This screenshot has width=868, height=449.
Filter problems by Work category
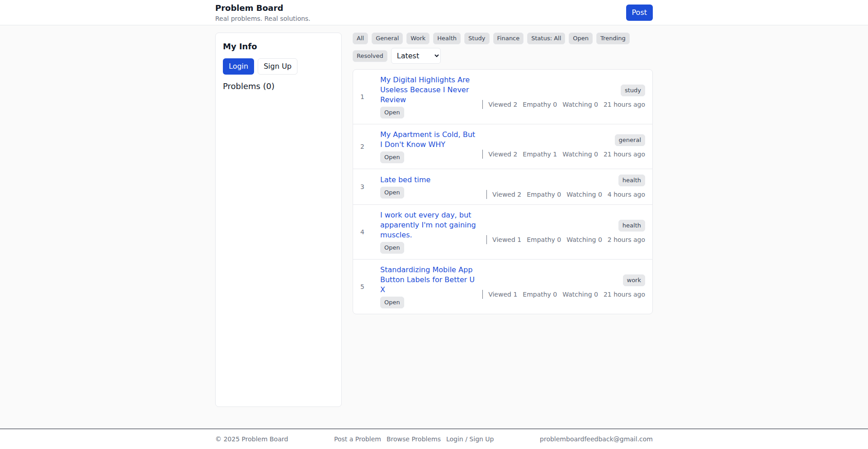[x=418, y=38]
